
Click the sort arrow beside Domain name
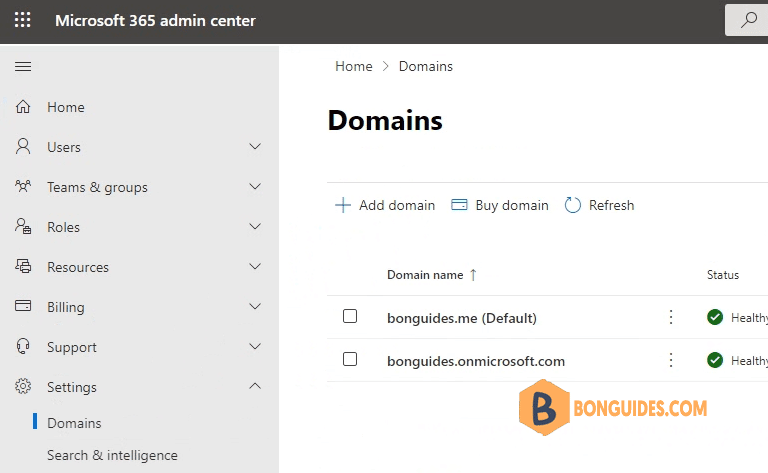click(x=473, y=275)
